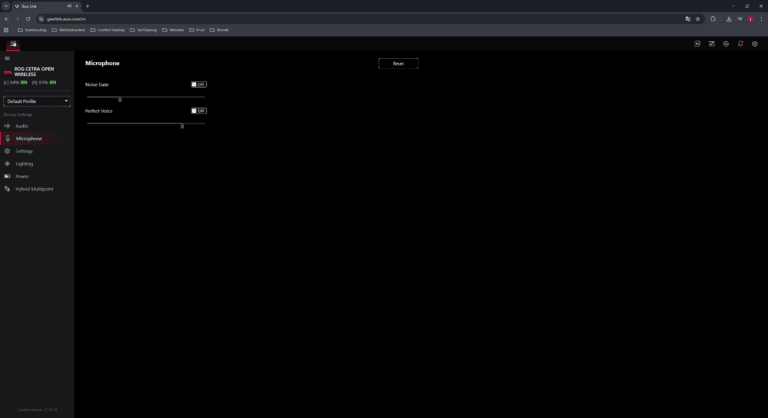Click the Lighting icon in the sidebar
Image resolution: width=768 pixels, height=418 pixels.
[7, 163]
